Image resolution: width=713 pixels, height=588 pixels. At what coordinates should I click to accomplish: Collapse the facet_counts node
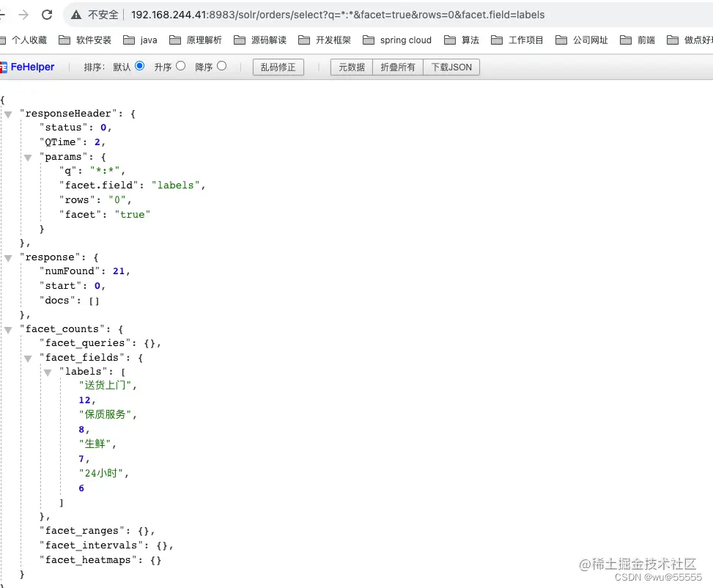(x=8, y=330)
